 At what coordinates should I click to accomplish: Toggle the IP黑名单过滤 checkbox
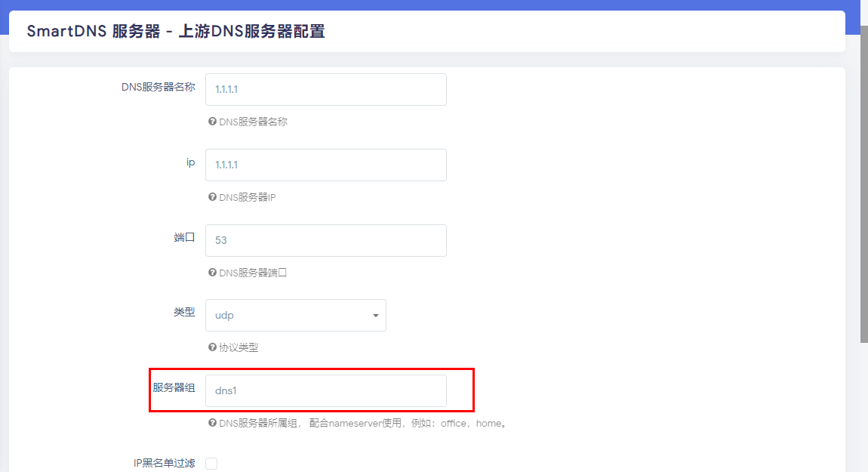click(x=211, y=464)
